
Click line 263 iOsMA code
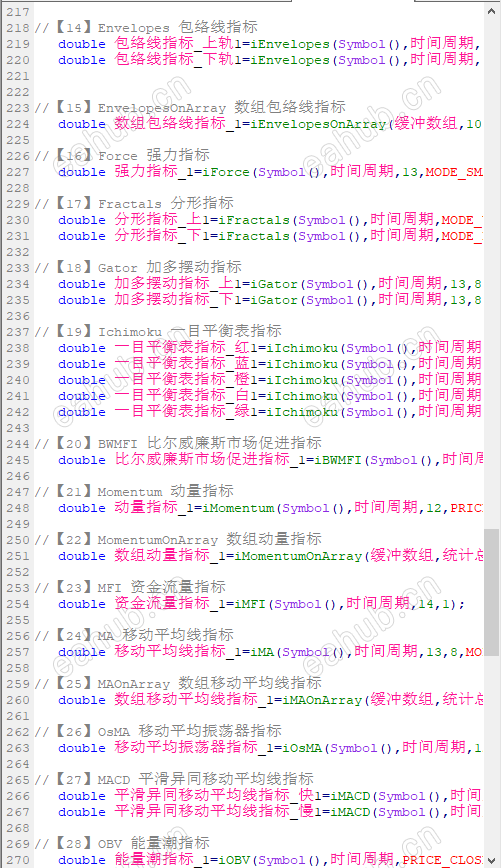(x=270, y=747)
